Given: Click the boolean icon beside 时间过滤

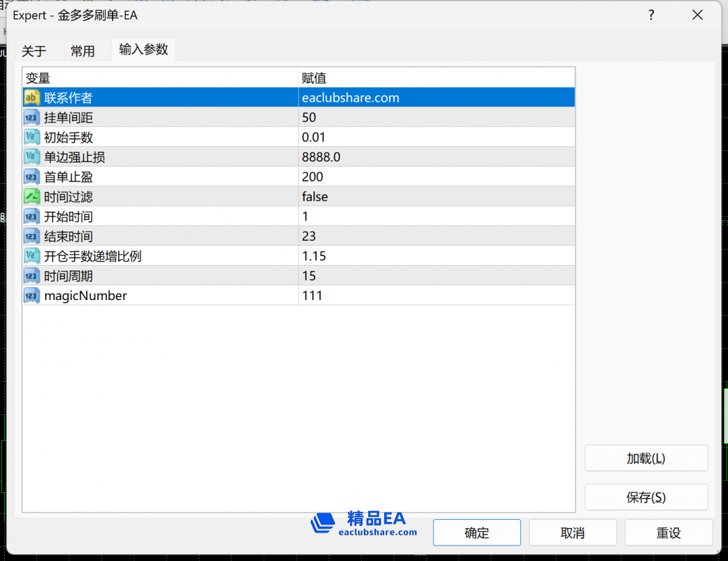Looking at the screenshot, I should (x=32, y=197).
